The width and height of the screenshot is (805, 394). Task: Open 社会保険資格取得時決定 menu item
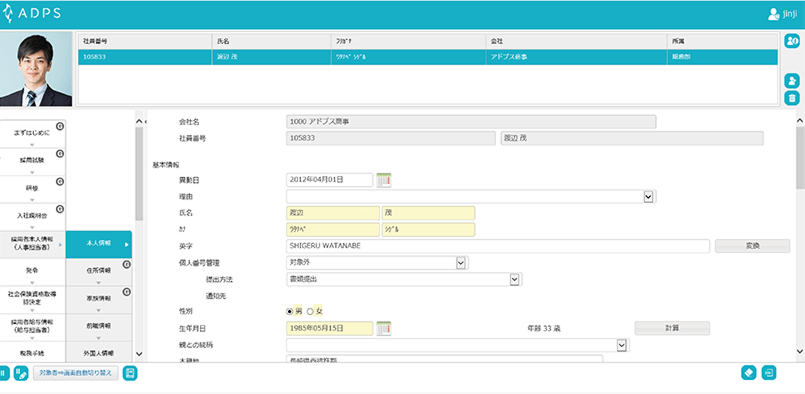[x=32, y=300]
